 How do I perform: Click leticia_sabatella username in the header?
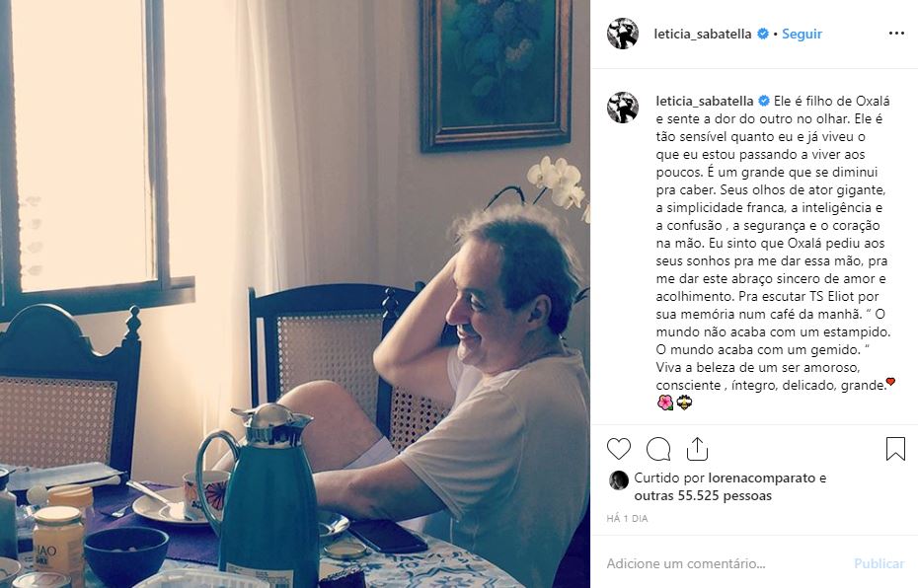tap(703, 34)
